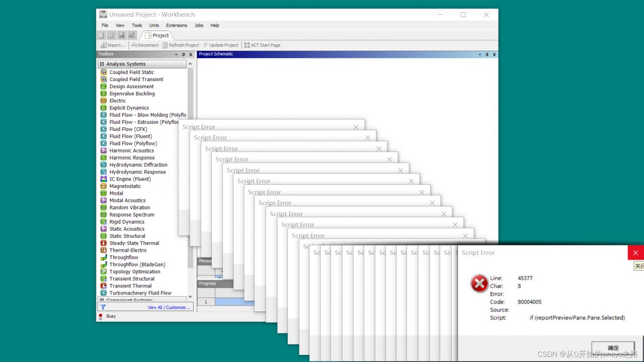
Task: Pick the Modal analysis system icon
Action: 104,193
